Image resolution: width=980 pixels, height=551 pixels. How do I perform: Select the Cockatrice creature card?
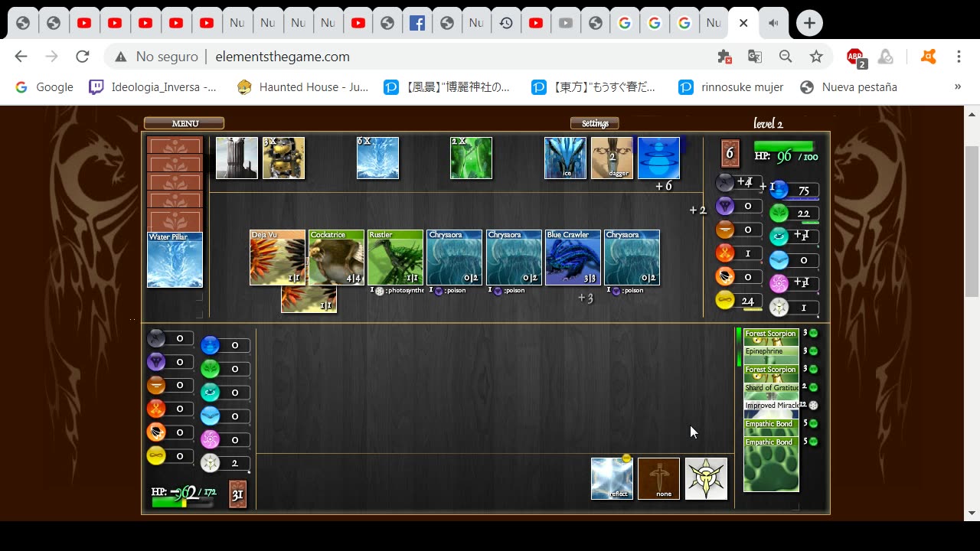(336, 257)
